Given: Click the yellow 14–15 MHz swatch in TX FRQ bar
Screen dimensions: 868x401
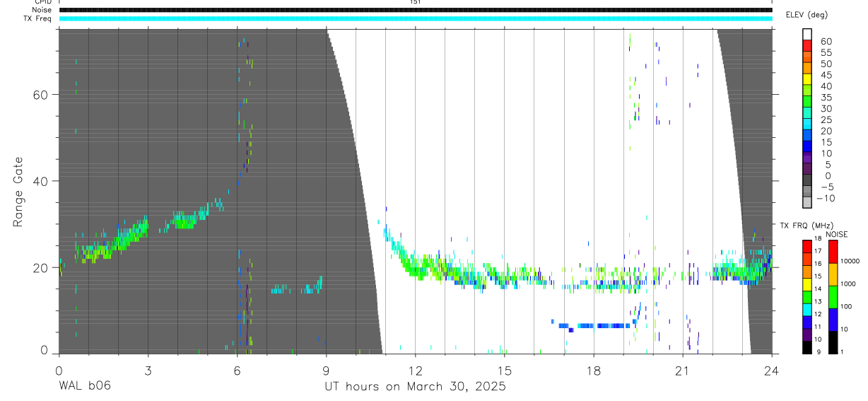Looking at the screenshot, I should pos(807,283).
